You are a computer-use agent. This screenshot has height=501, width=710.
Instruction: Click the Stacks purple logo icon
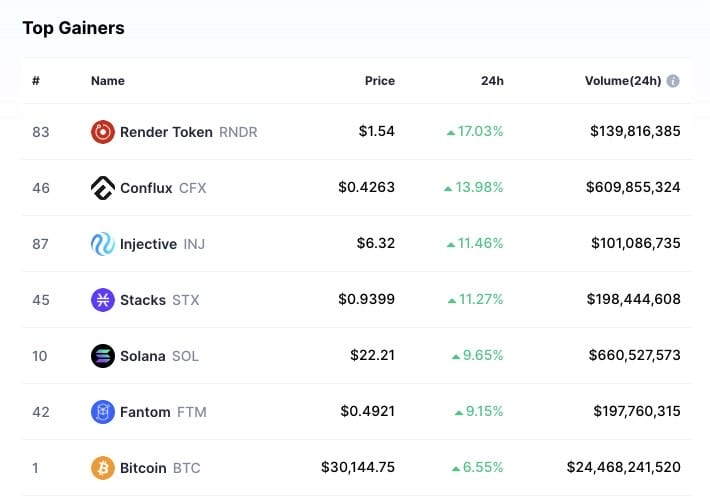click(x=102, y=299)
